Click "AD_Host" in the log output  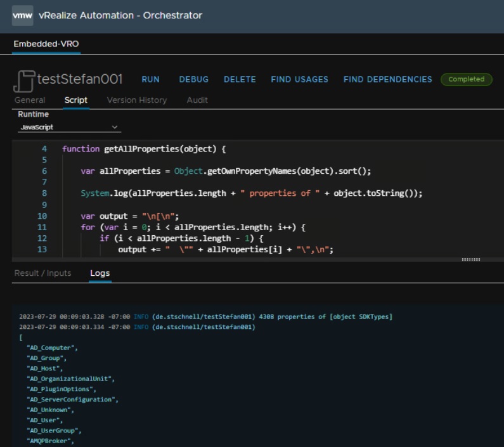tap(44, 368)
